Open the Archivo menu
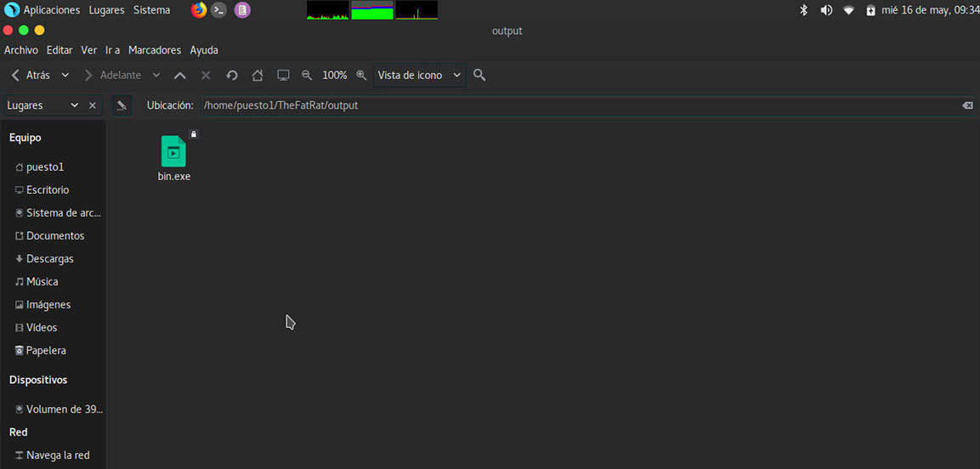 (x=21, y=50)
